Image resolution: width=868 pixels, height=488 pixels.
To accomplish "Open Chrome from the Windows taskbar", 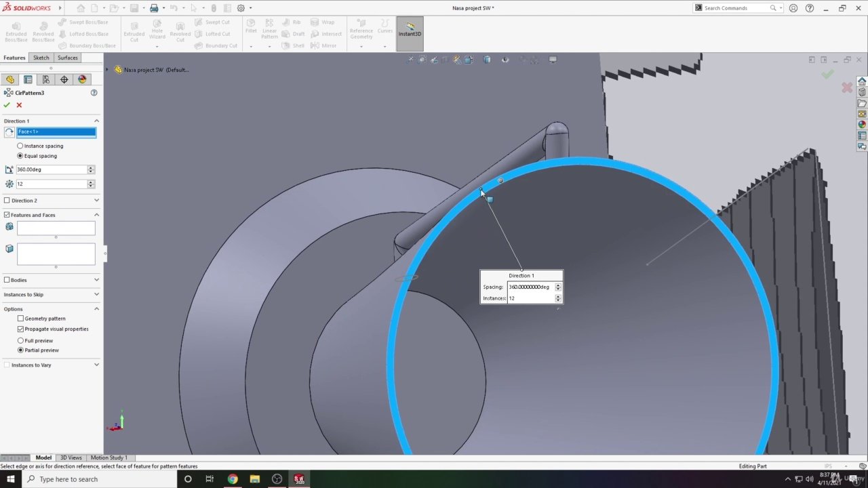I will (x=233, y=479).
